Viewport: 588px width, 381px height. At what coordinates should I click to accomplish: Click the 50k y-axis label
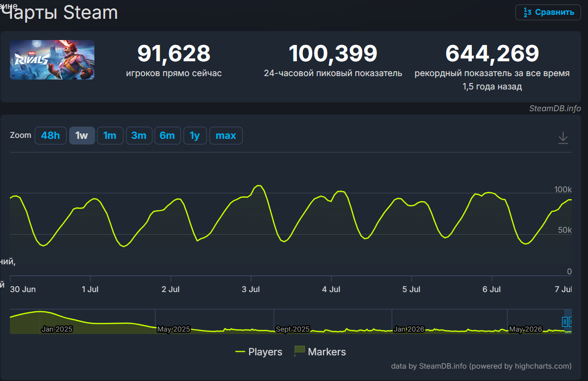(565, 230)
